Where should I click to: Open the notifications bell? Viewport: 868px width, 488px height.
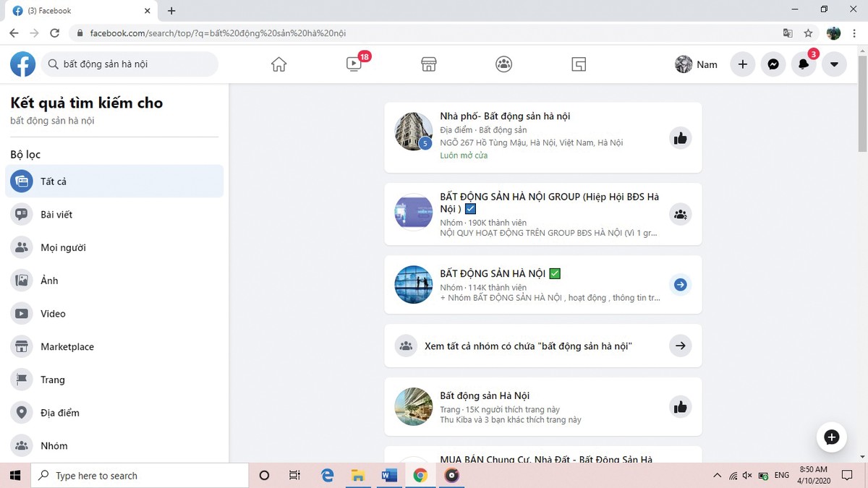click(x=804, y=64)
